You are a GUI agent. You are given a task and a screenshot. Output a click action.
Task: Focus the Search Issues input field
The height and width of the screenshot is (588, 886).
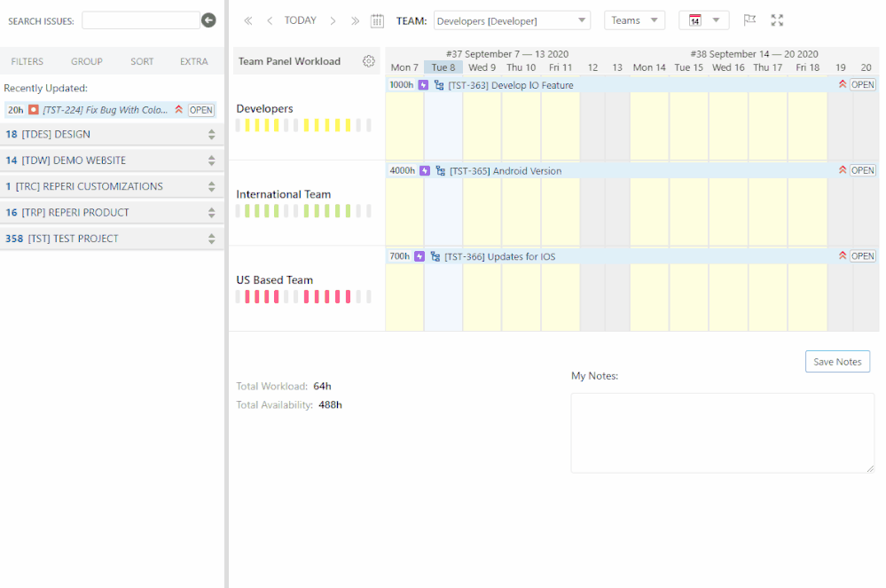click(x=141, y=21)
